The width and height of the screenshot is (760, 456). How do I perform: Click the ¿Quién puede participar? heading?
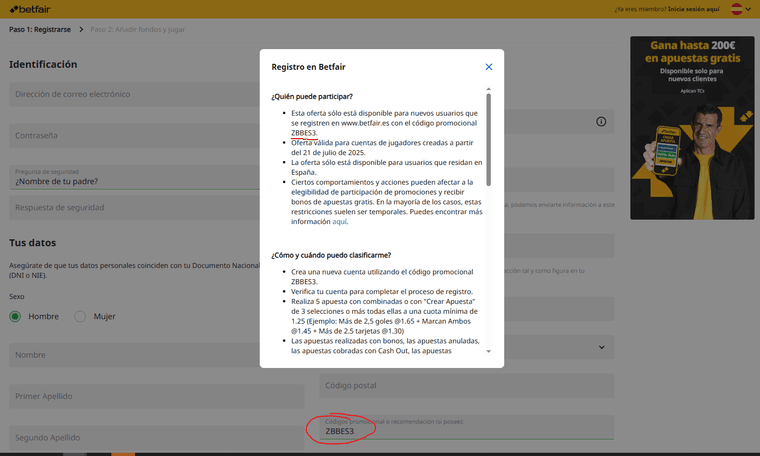(x=312, y=96)
